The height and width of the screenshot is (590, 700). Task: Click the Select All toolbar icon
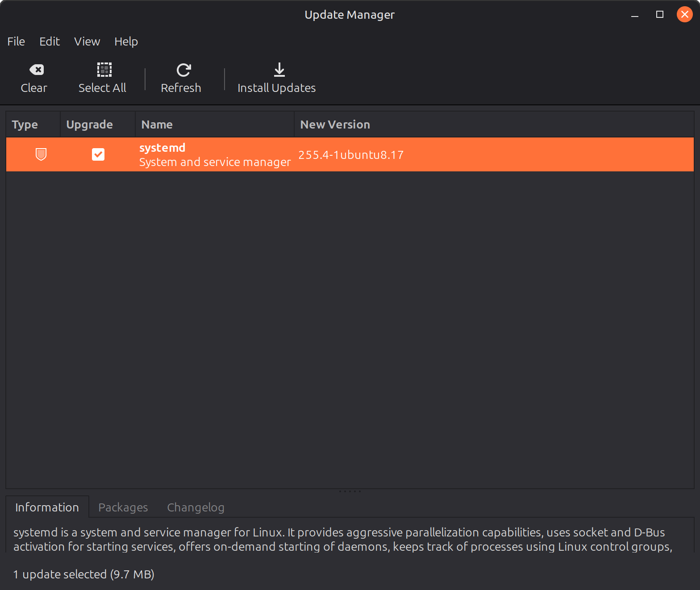click(104, 70)
